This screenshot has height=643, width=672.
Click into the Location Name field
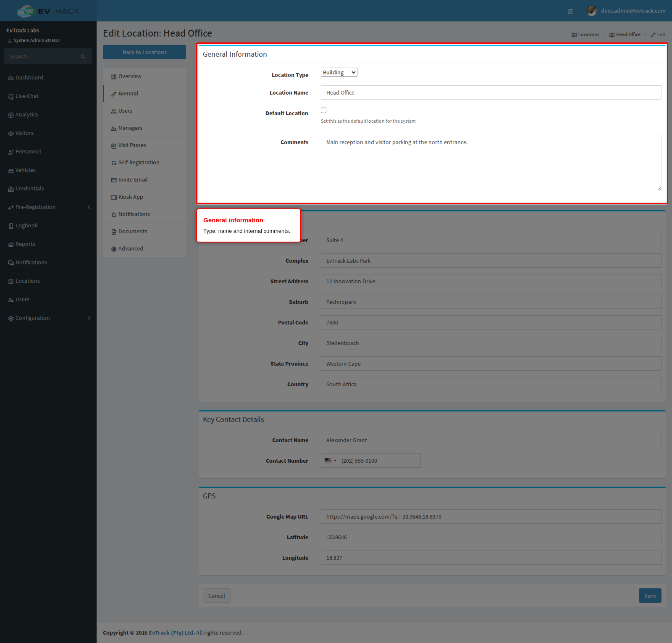(x=491, y=92)
